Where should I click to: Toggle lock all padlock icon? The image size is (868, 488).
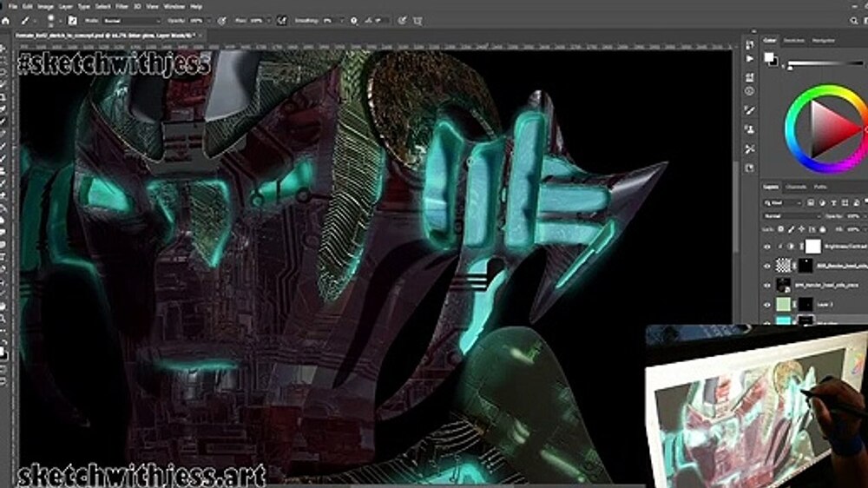click(823, 228)
